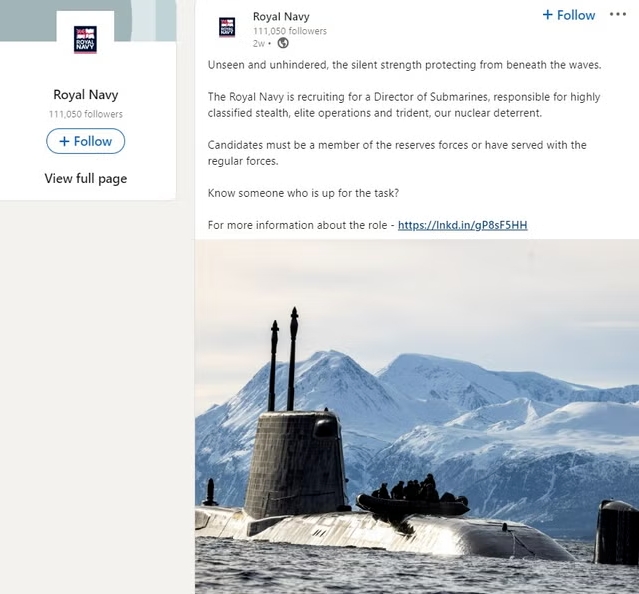Viewport: 639px width, 594px height.
Task: Open the three-dot post options menu
Action: pyautogui.click(x=617, y=15)
